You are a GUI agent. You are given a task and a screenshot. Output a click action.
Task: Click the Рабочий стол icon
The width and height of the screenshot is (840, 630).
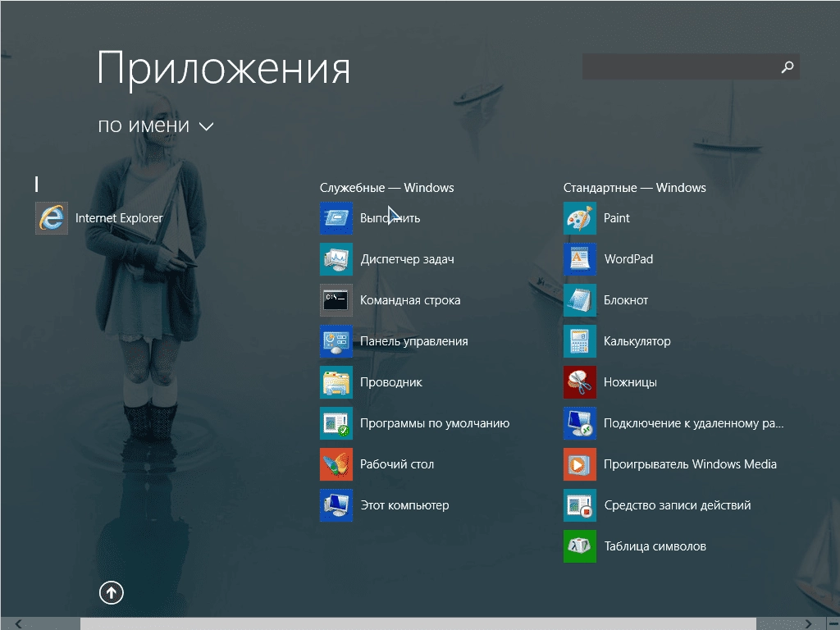coord(336,464)
